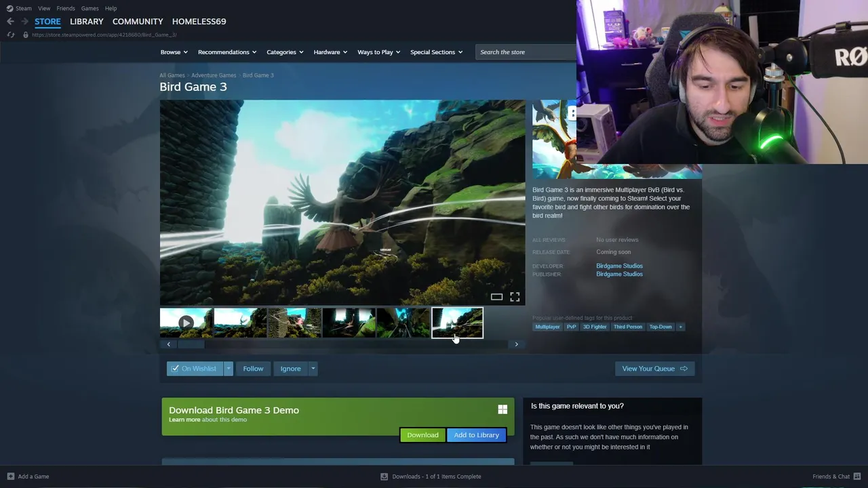
Task: Go forward with the right arrow
Action: [x=24, y=22]
